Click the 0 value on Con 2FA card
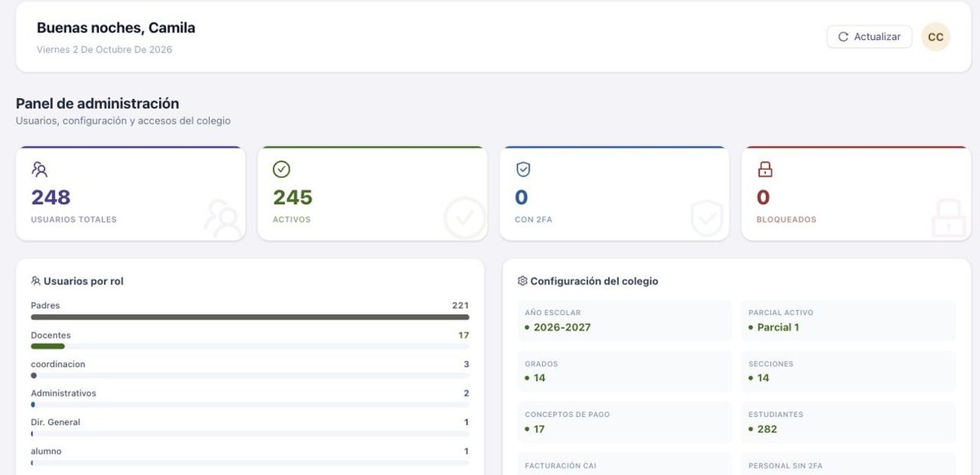 [x=521, y=197]
